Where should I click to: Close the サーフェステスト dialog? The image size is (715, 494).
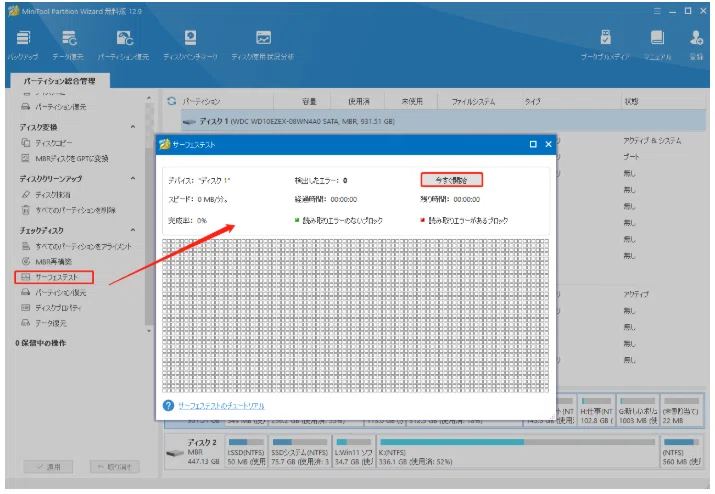click(549, 144)
